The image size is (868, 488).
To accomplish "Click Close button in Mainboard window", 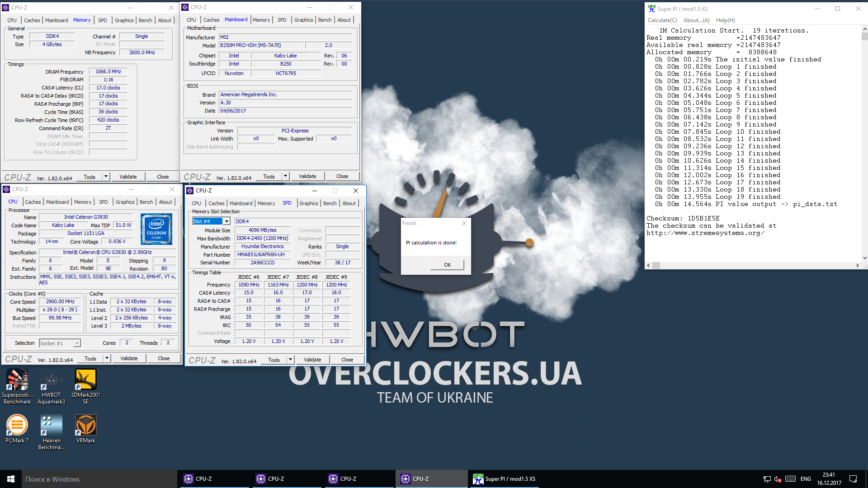I will (x=342, y=176).
